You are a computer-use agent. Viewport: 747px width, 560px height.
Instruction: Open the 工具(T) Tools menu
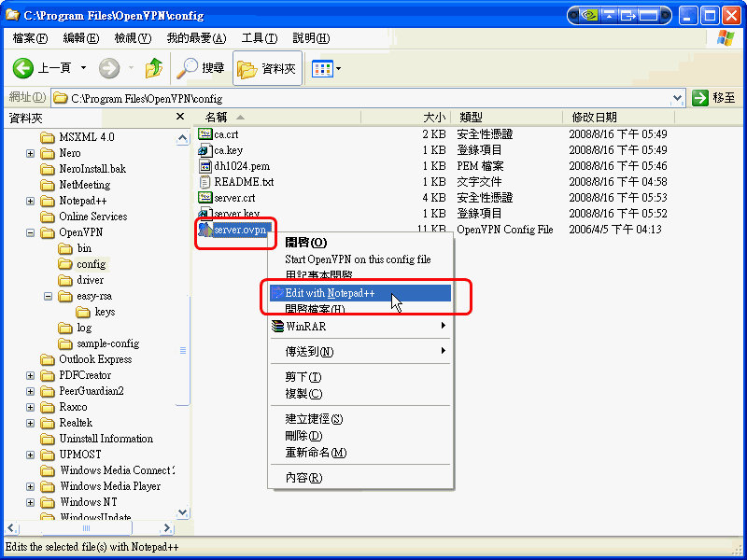(260, 38)
